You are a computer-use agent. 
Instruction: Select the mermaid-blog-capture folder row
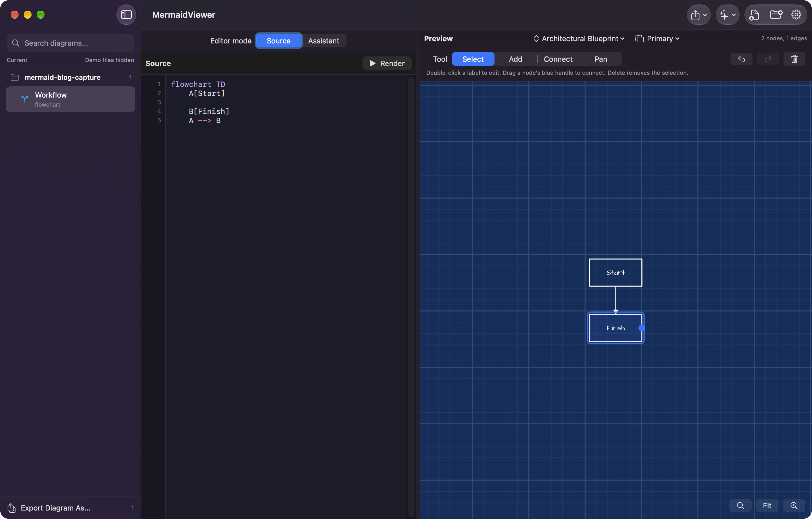[70, 77]
